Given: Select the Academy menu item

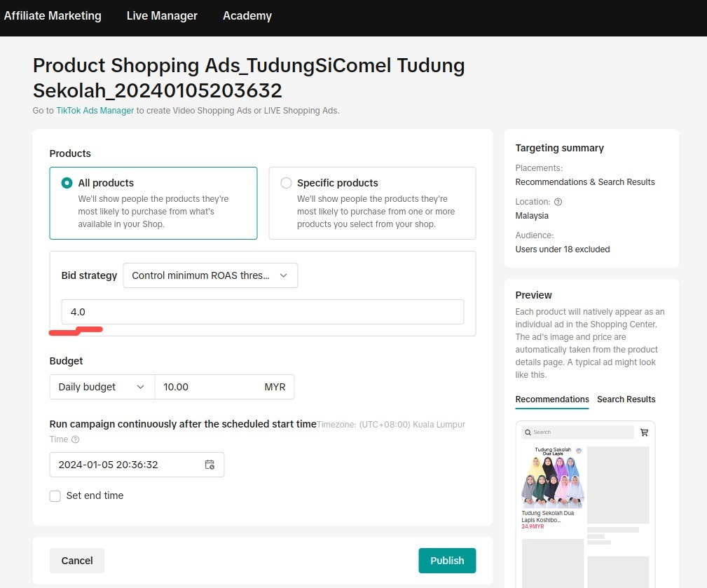Looking at the screenshot, I should [x=247, y=15].
